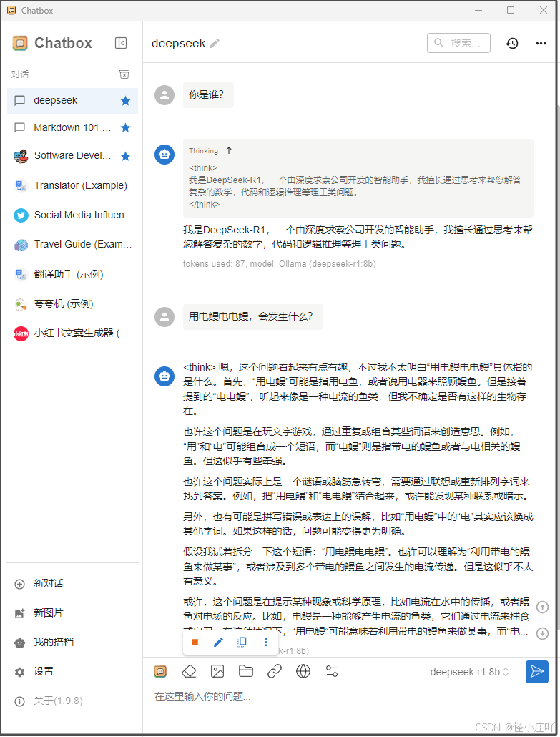Collapse the Thinking section arrow
Screen dimensions: 560x737
pos(229,150)
